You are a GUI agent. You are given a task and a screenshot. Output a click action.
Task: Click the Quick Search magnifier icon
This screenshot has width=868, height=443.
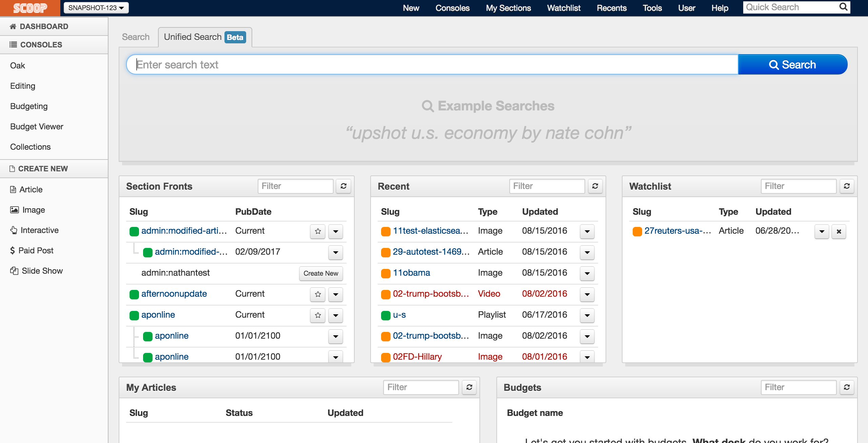tap(843, 7)
